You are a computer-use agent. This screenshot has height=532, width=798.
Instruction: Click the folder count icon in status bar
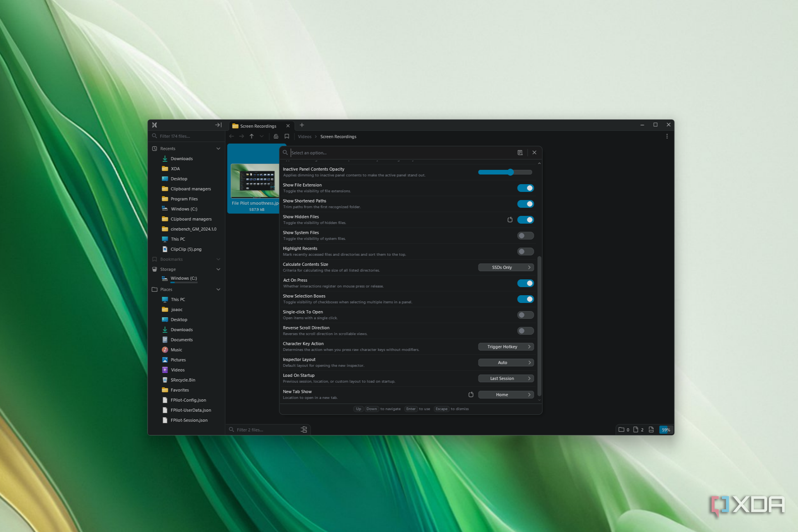click(621, 429)
